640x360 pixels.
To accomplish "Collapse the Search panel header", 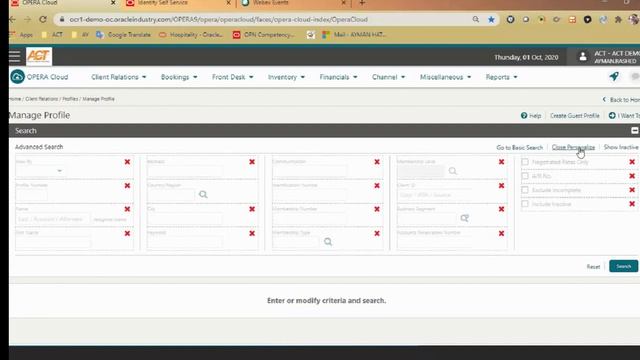I will tap(634, 131).
